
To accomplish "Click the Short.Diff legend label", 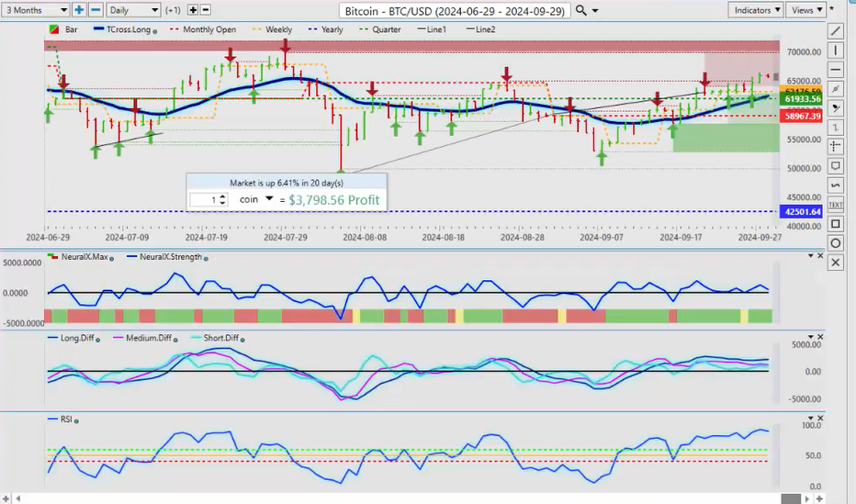I will click(221, 338).
